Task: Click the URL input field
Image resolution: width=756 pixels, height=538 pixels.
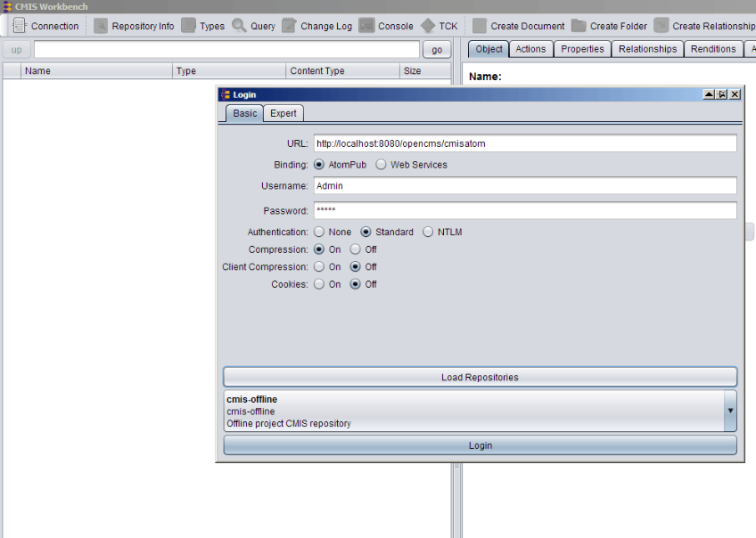Action: click(524, 143)
